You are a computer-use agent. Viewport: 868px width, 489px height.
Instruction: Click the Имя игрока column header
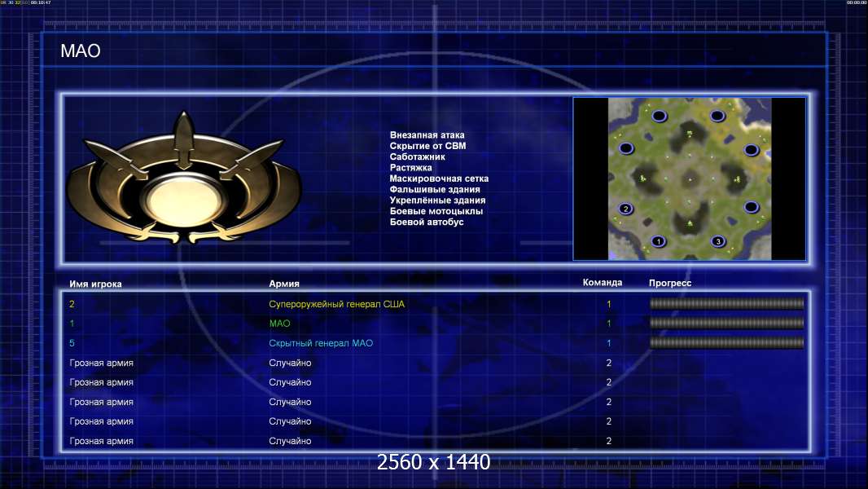(95, 284)
